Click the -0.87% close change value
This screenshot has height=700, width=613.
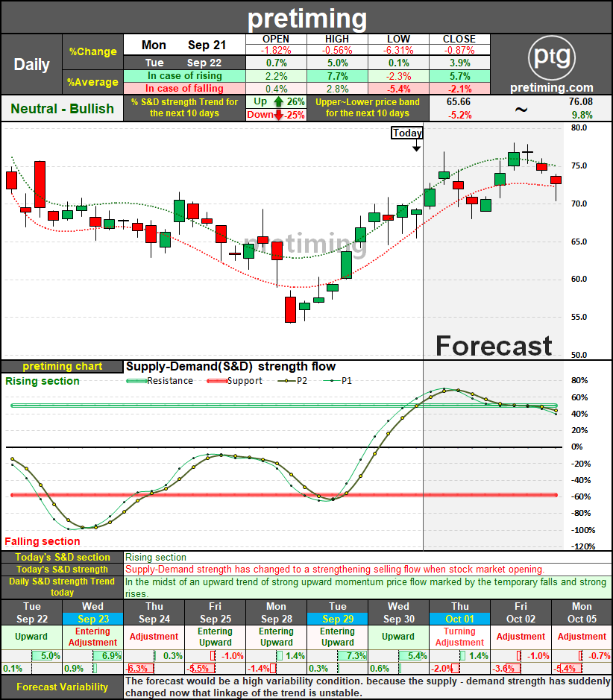click(459, 50)
